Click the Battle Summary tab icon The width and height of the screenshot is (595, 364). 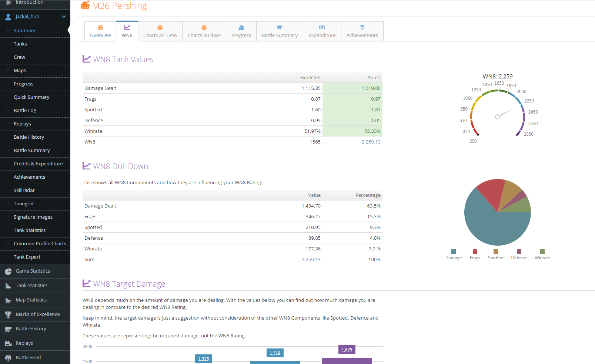tap(280, 27)
